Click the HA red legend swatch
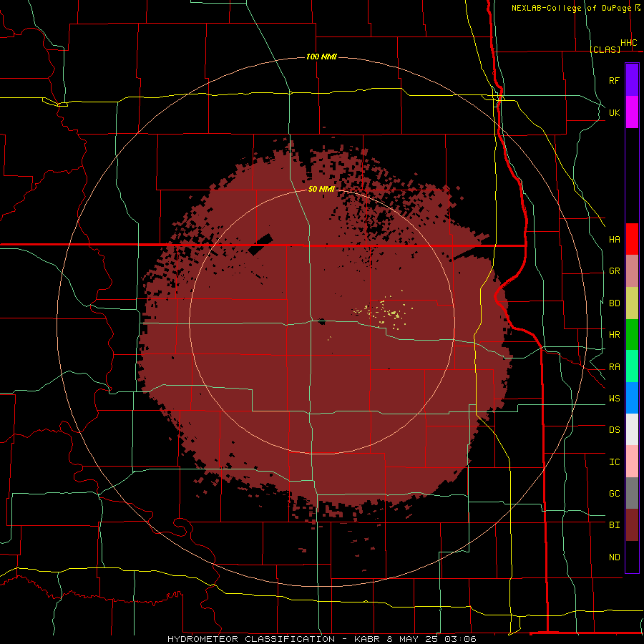 point(632,239)
